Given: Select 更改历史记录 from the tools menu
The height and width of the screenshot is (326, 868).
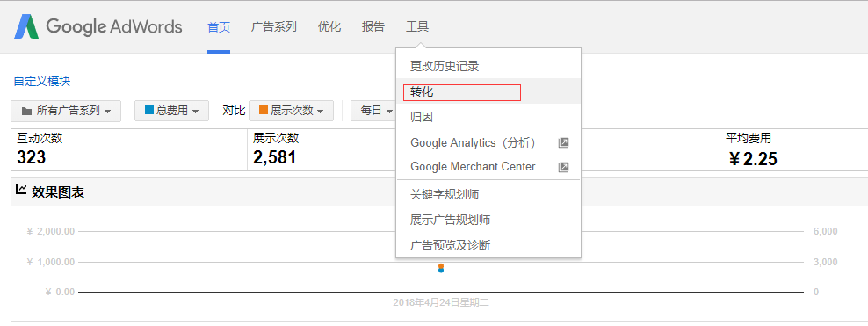Looking at the screenshot, I should click(x=488, y=67).
